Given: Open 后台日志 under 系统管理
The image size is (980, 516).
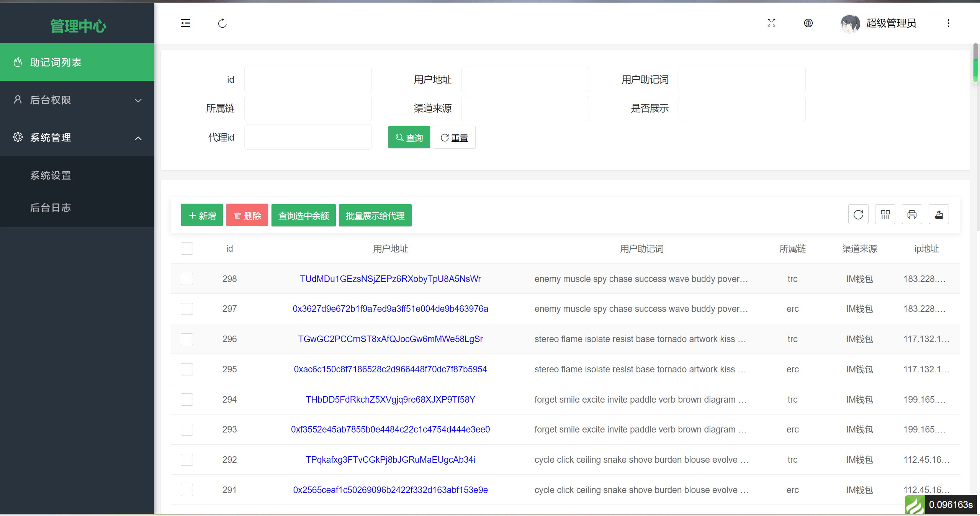Looking at the screenshot, I should click(50, 208).
